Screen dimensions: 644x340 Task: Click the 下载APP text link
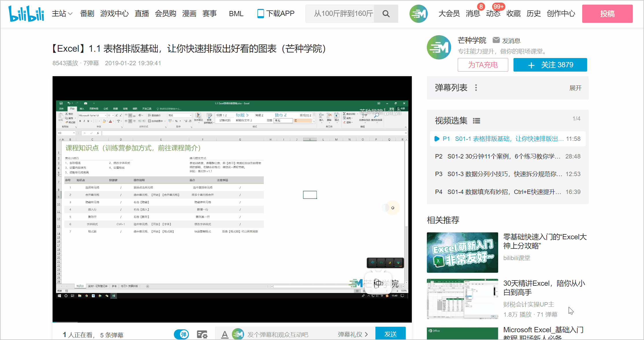click(x=280, y=14)
